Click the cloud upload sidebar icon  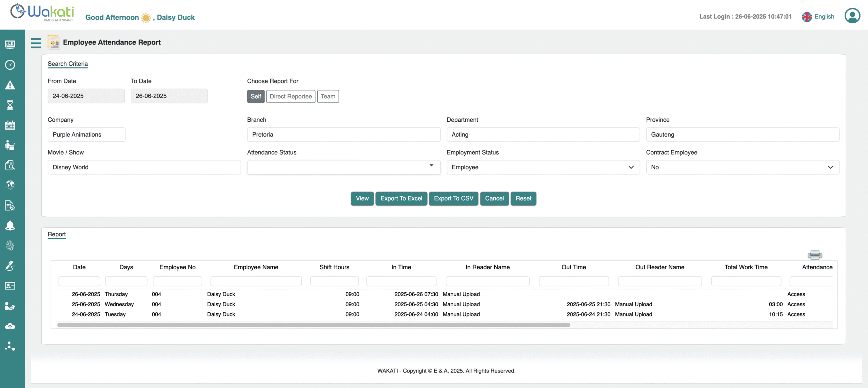pyautogui.click(x=10, y=326)
